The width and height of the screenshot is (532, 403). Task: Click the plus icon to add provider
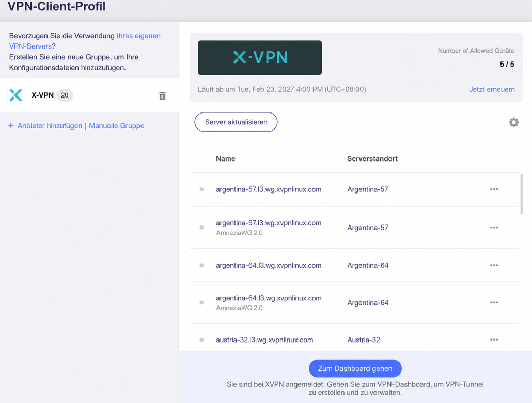[x=11, y=126]
